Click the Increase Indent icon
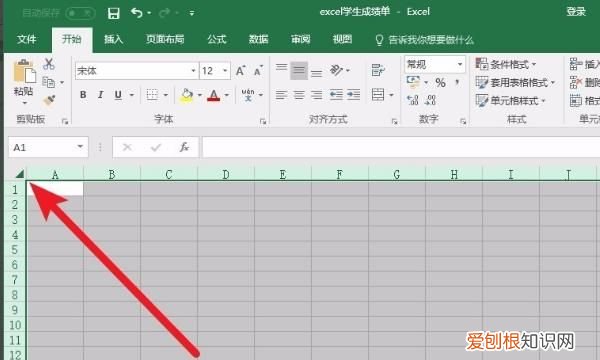 coord(354,94)
